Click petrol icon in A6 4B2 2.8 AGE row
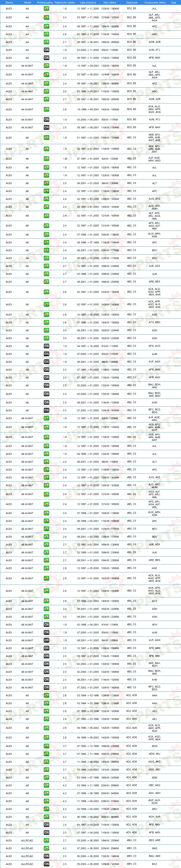 point(47,315)
